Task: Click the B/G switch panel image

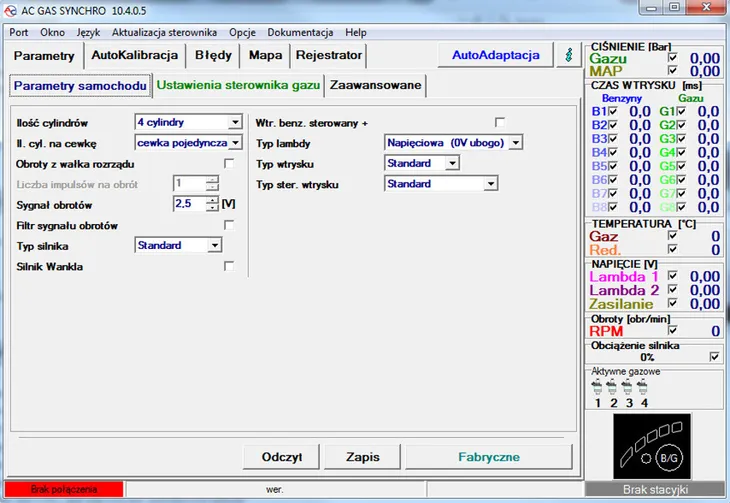Action: pyautogui.click(x=652, y=446)
